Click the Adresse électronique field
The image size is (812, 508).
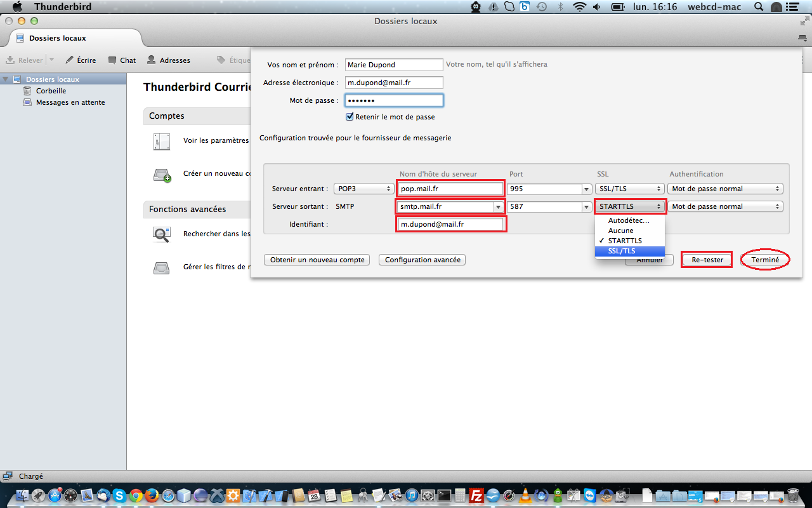pos(394,83)
